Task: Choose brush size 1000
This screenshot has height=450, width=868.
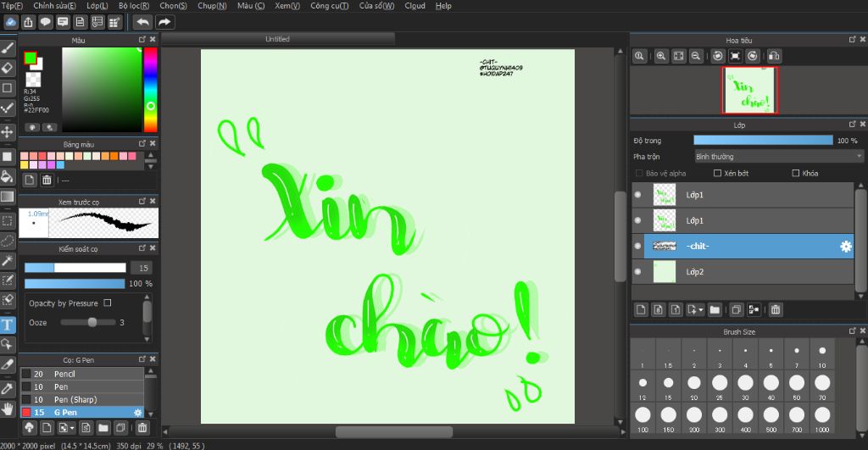Action: (x=822, y=418)
